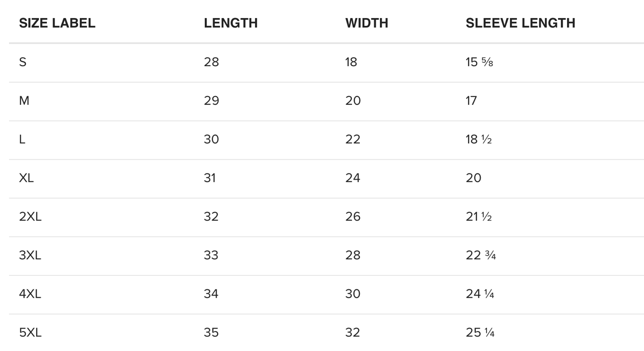Viewport: 644px width, 351px height.
Task: Click the WIDTH column header
Action: 367,23
